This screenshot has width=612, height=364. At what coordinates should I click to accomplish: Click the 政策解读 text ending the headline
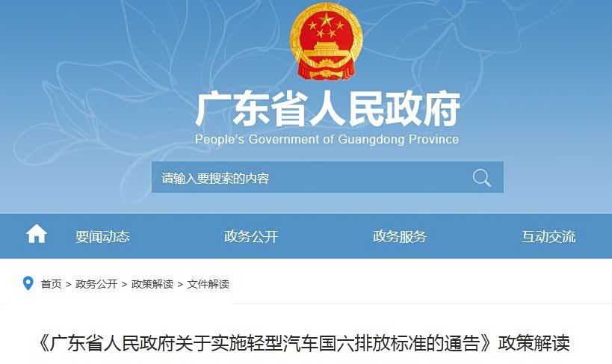click(534, 343)
